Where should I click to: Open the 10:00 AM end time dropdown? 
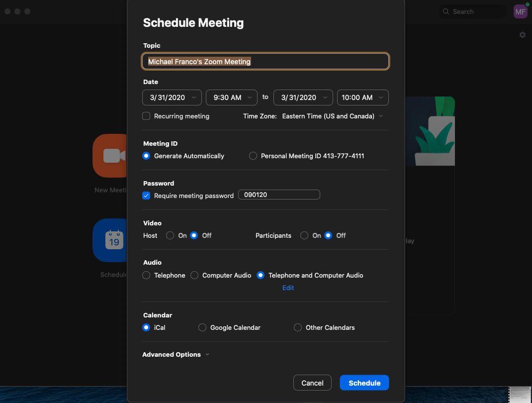[x=363, y=98]
